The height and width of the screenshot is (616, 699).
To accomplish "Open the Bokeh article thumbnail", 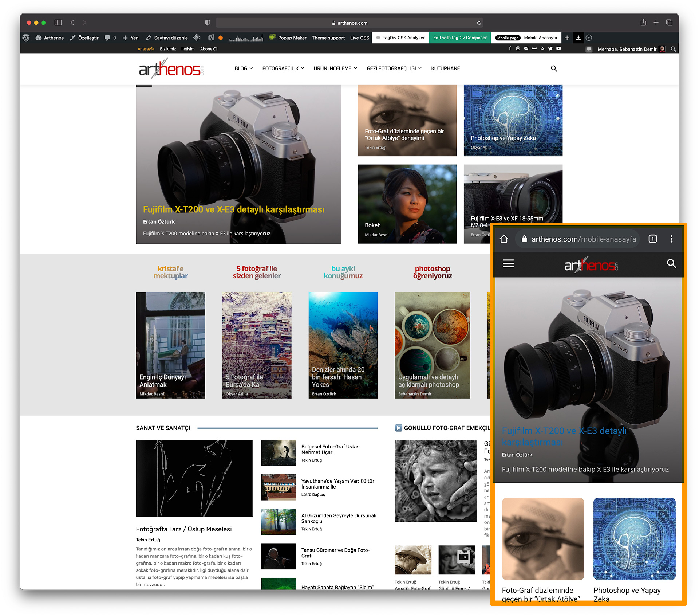I will [407, 204].
